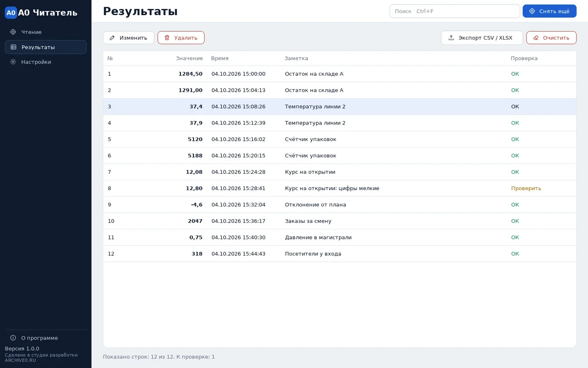588x368 pixels.
Task: Click the gear icon beside Настройки
Action: tap(13, 62)
